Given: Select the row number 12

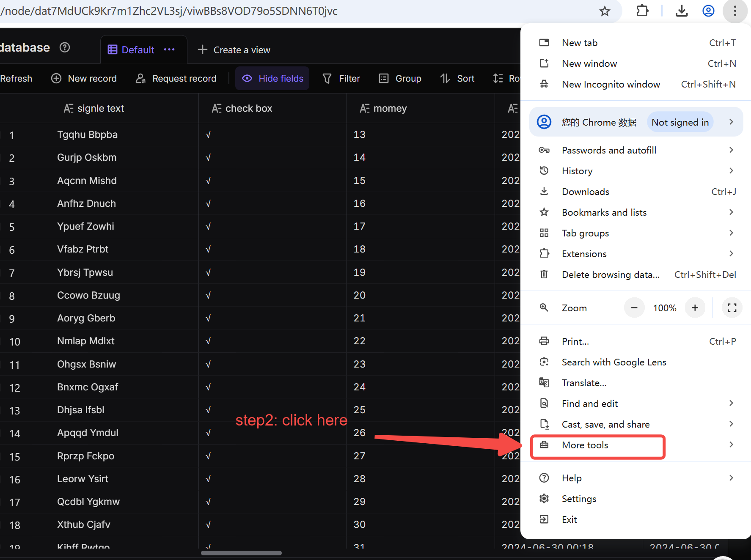Looking at the screenshot, I should tap(15, 388).
